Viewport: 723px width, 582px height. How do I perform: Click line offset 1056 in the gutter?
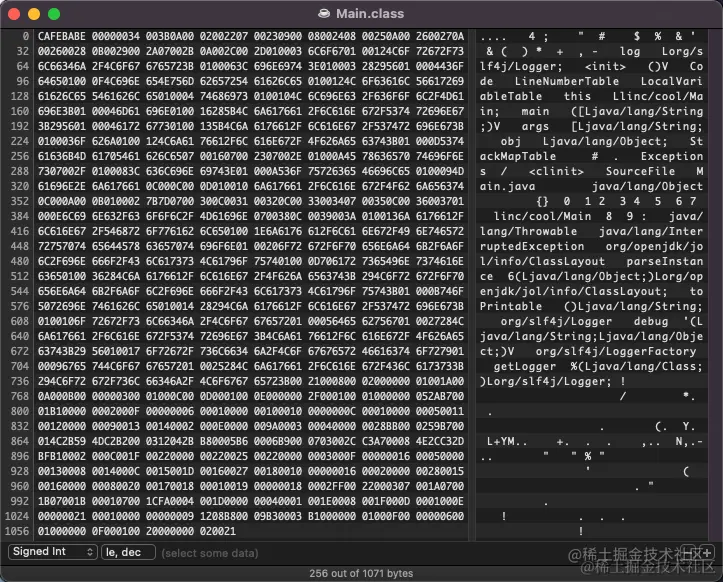[17, 531]
